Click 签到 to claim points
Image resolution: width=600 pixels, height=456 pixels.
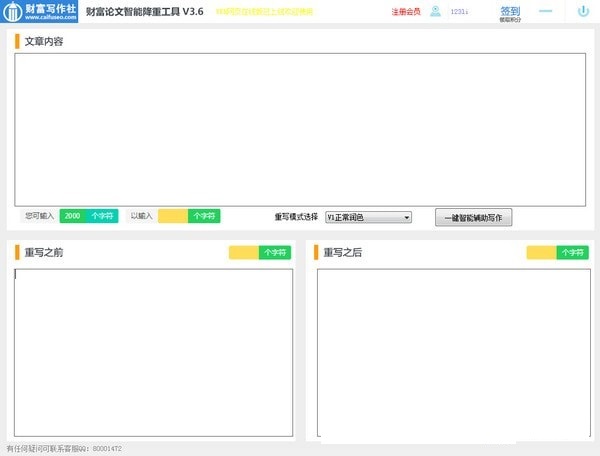[510, 14]
